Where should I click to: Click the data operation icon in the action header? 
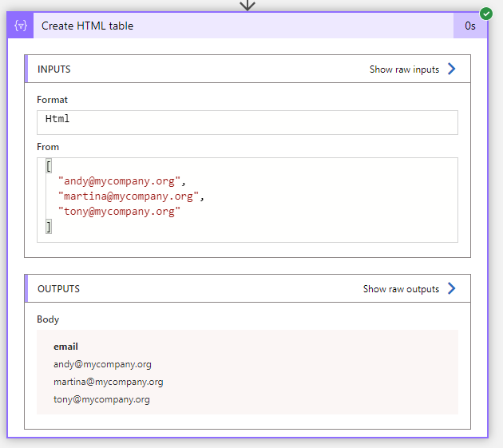tap(21, 26)
